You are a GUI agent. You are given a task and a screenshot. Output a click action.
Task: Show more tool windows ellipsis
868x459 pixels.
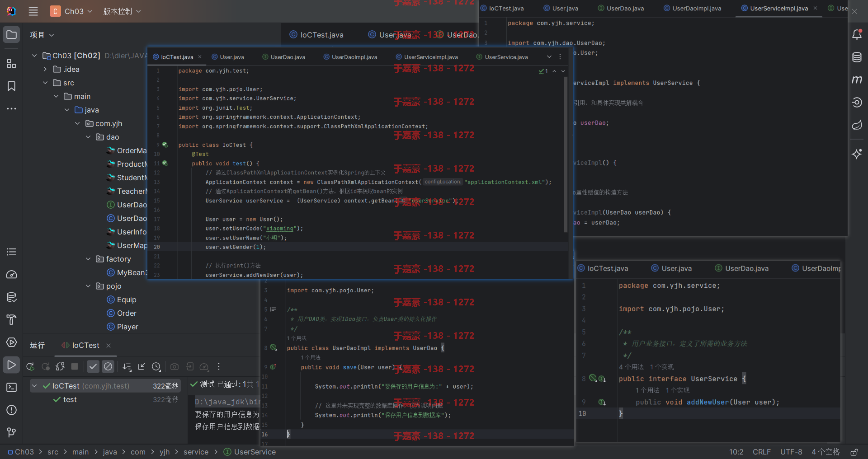click(12, 109)
